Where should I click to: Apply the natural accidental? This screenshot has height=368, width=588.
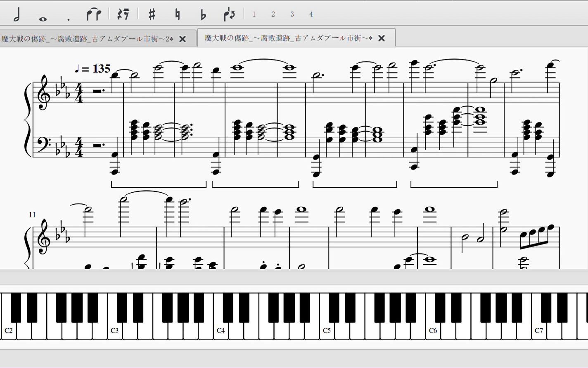point(178,14)
